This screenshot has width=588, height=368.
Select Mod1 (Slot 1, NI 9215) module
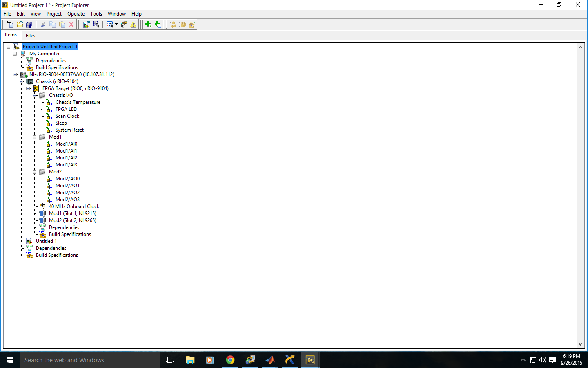(x=73, y=213)
